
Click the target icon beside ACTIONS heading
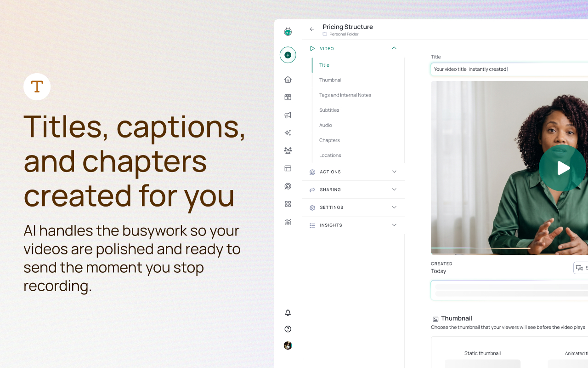point(312,172)
